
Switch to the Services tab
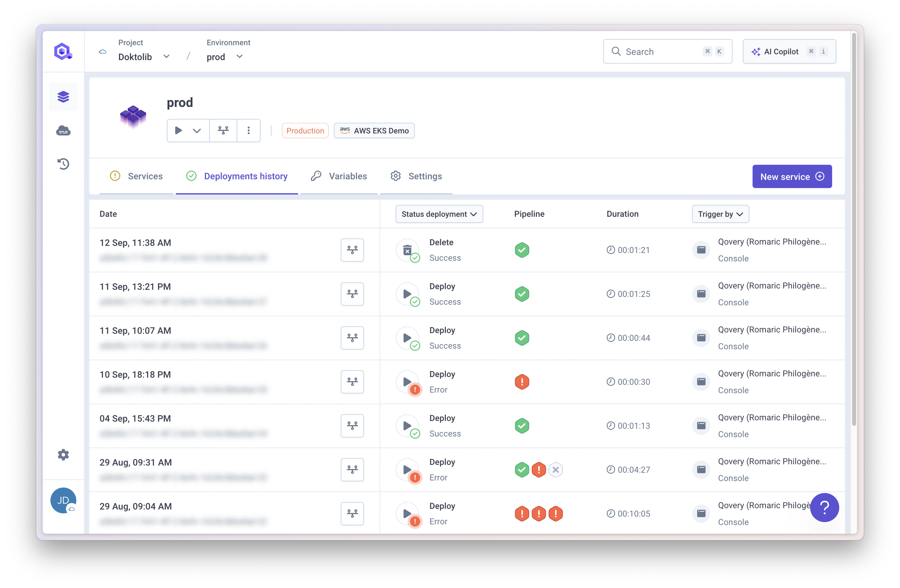145,176
